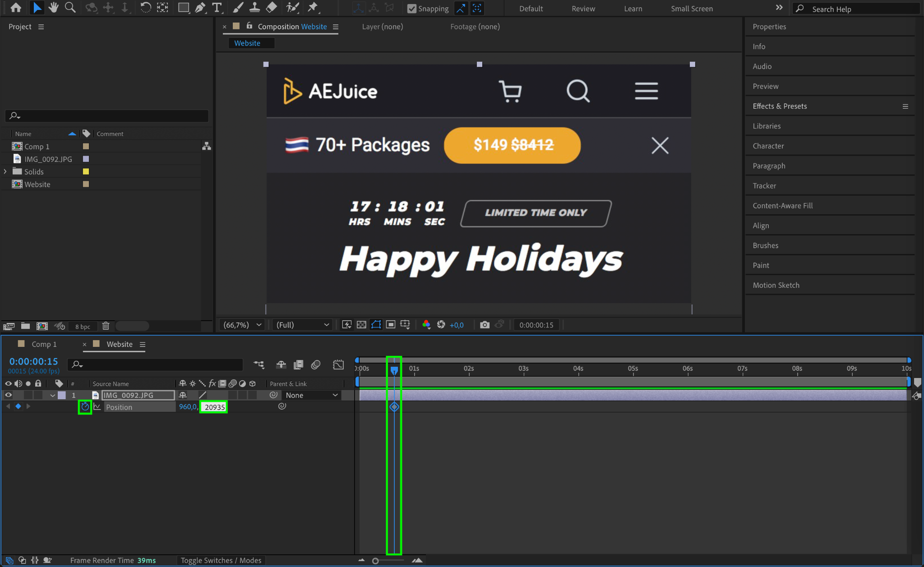The height and width of the screenshot is (567, 924).
Task: Select the Puppet Pin tool
Action: click(312, 8)
